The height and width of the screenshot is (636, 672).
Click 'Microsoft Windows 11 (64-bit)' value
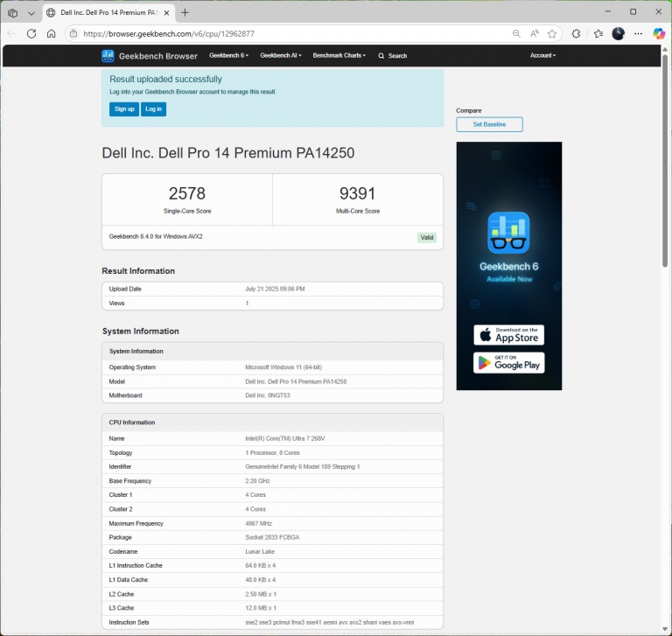tap(283, 367)
